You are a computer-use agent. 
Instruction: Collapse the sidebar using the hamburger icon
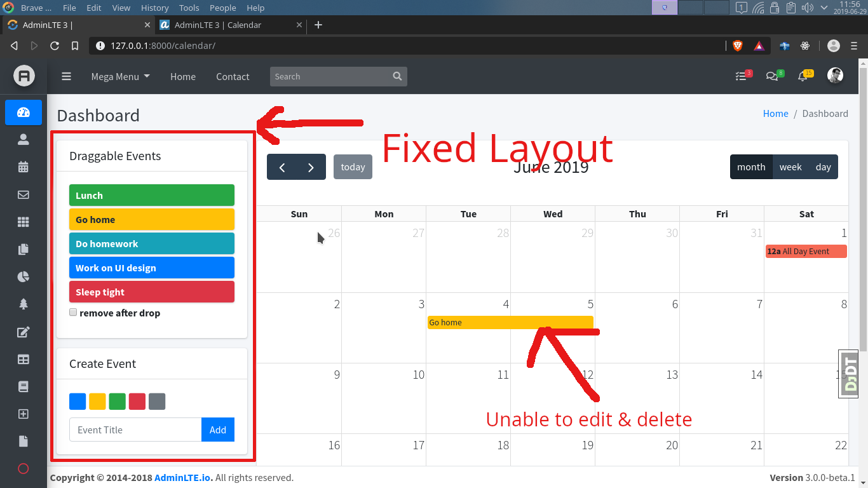tap(66, 76)
